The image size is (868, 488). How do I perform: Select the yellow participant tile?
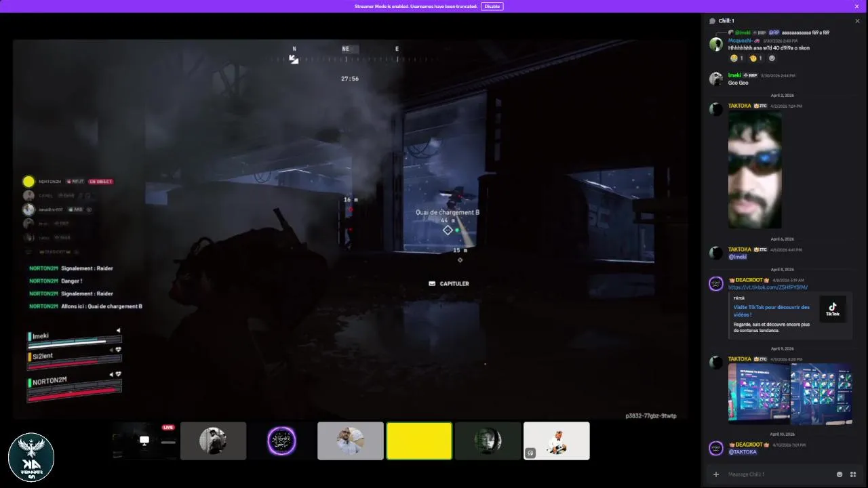point(419,441)
